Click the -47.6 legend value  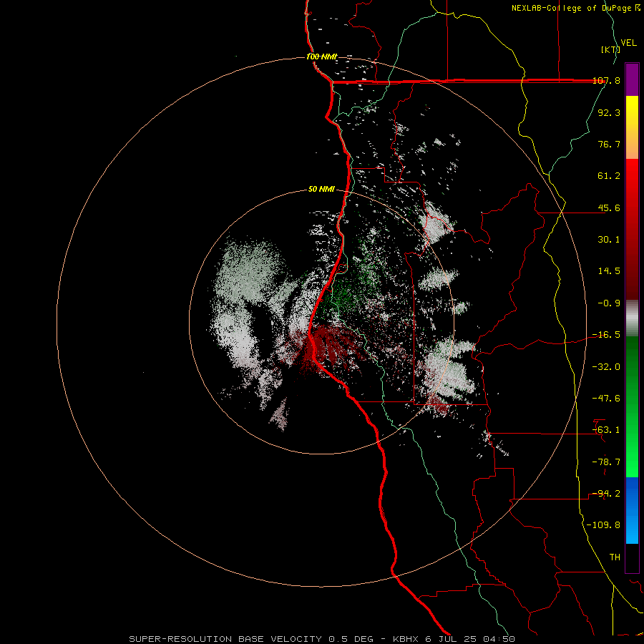coord(606,399)
